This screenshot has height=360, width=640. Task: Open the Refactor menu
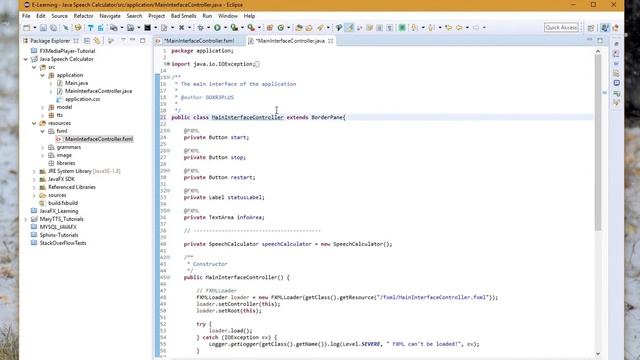pos(83,16)
